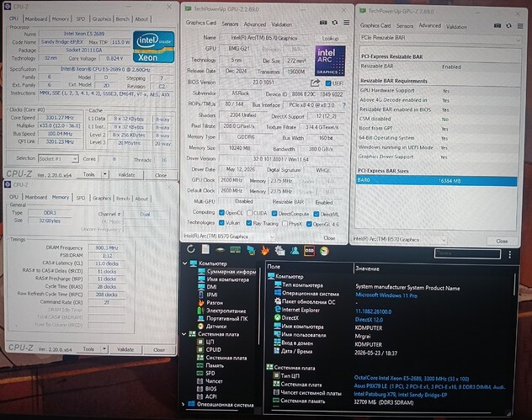The width and height of the screenshot is (532, 420).
Task: Click refresh icon in GPU-Z Graphics Card window
Action: [335, 23]
